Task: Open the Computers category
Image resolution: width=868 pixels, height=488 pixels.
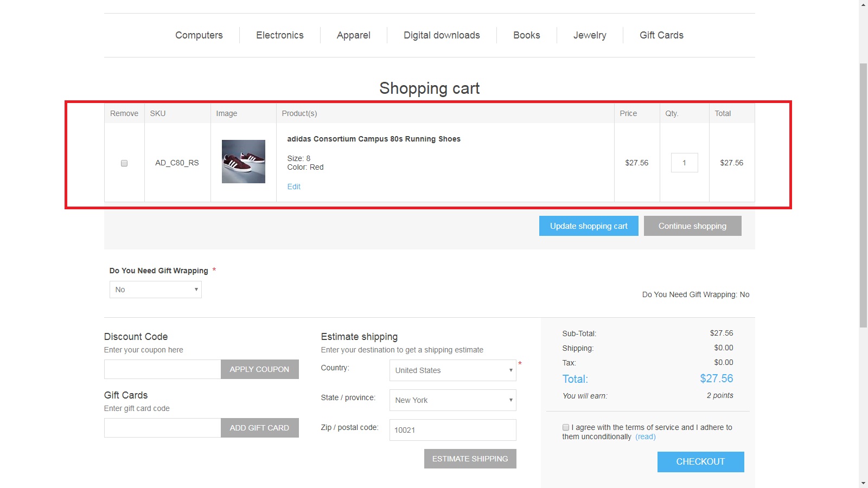Action: (199, 35)
